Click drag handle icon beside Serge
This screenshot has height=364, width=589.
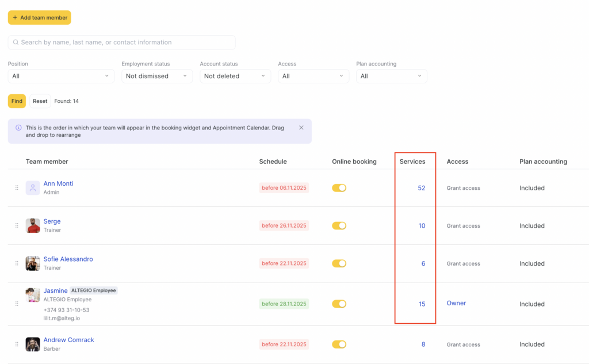point(17,225)
